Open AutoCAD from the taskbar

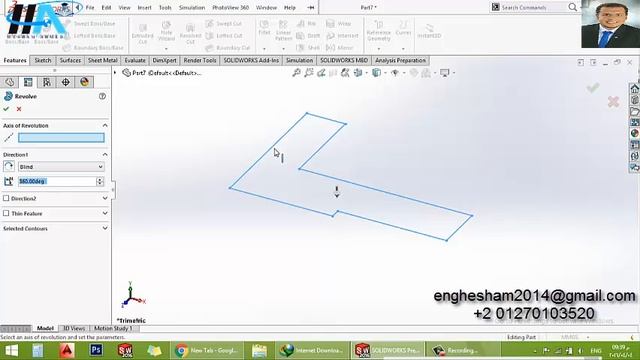[67, 350]
